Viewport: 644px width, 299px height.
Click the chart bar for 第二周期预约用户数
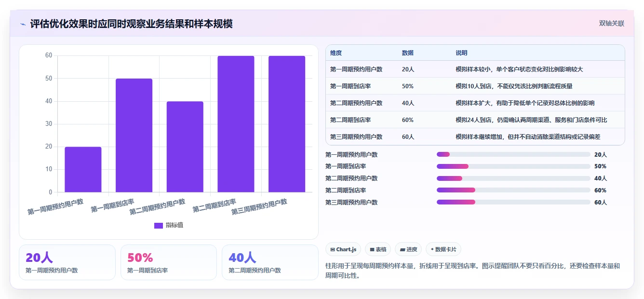(x=185, y=147)
